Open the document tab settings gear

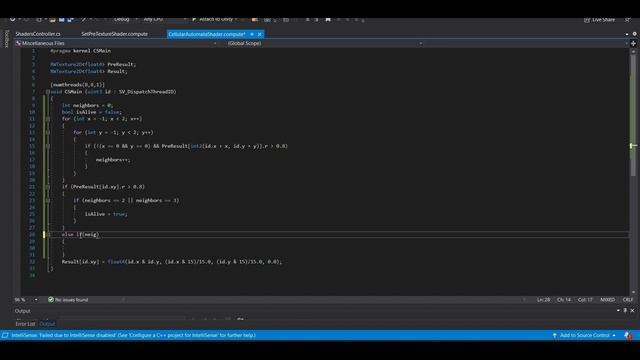634,34
